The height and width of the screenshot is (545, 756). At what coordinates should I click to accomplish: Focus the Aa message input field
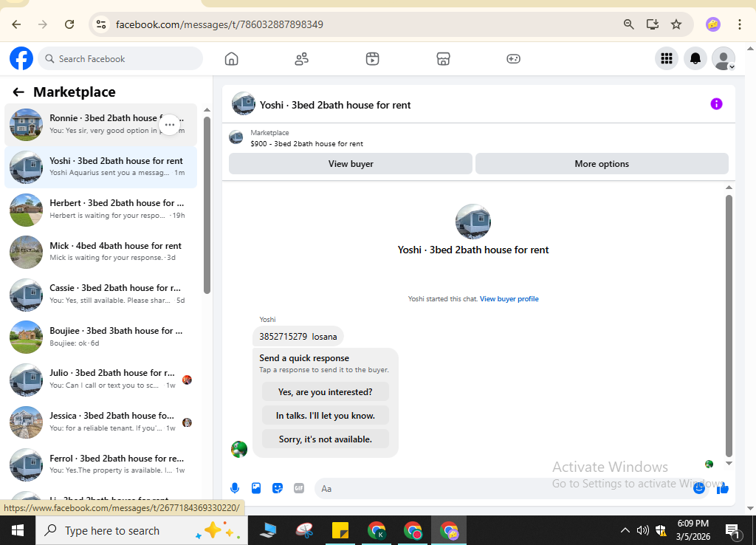click(501, 489)
